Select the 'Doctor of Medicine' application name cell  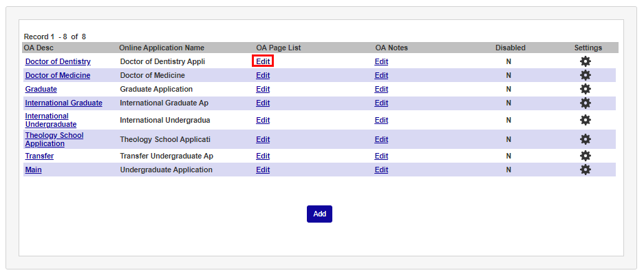152,75
